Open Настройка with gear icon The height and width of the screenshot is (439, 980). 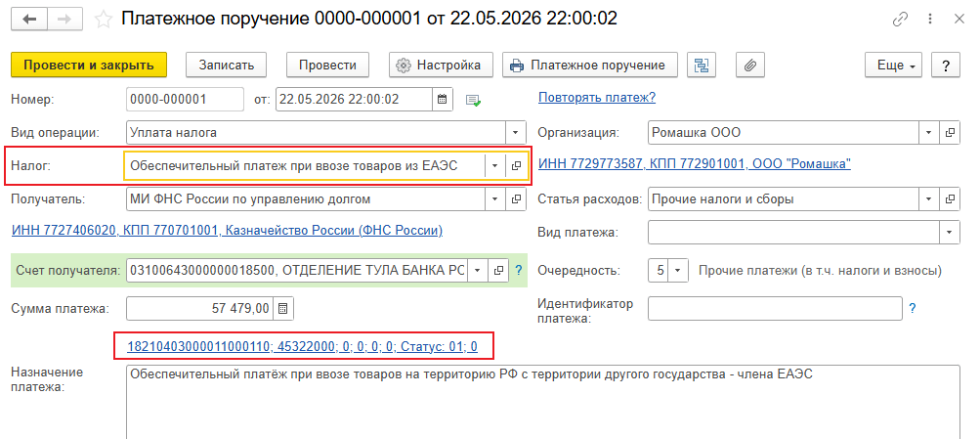(x=442, y=66)
